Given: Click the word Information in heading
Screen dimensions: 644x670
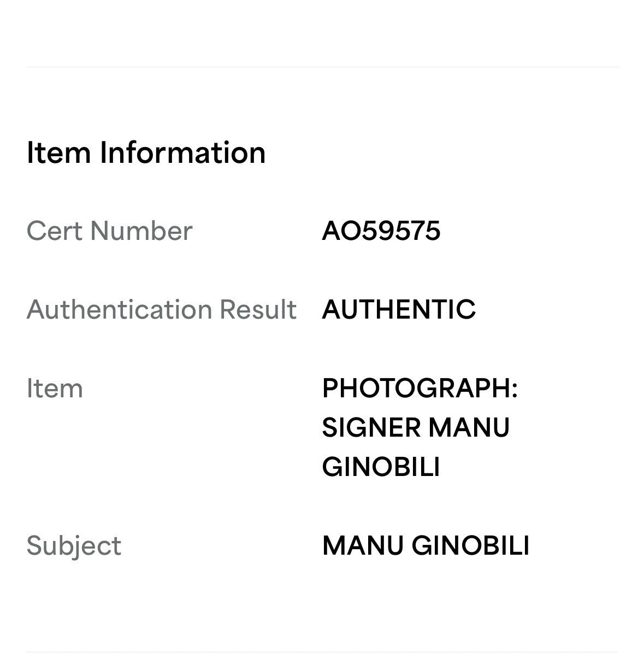Looking at the screenshot, I should (x=182, y=152).
